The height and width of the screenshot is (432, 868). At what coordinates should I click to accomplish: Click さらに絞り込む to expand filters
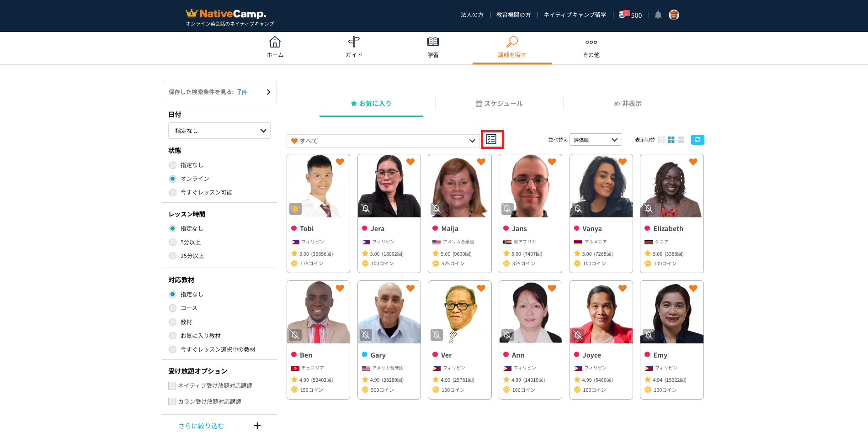coord(201,426)
